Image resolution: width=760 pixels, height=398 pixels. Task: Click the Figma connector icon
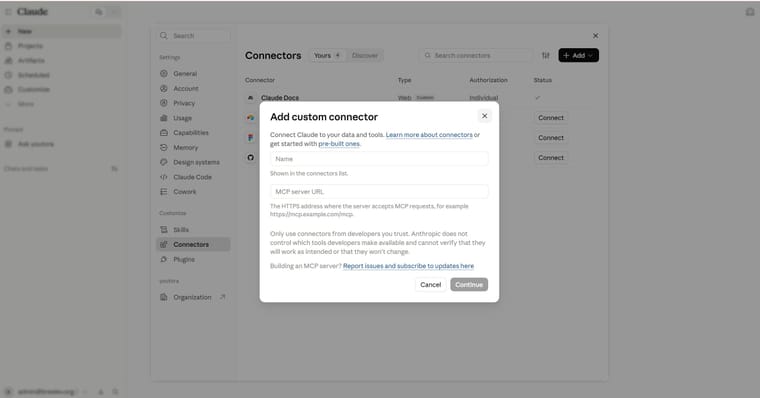click(x=251, y=138)
